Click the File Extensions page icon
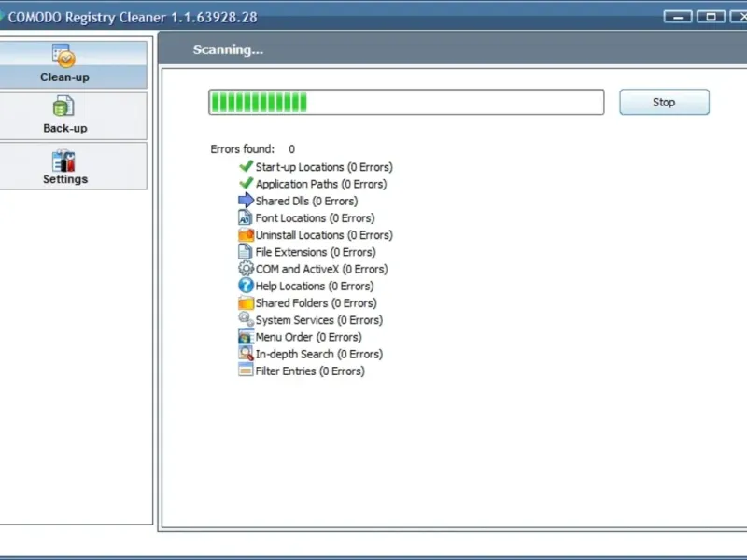Image resolution: width=747 pixels, height=560 pixels. pos(245,251)
